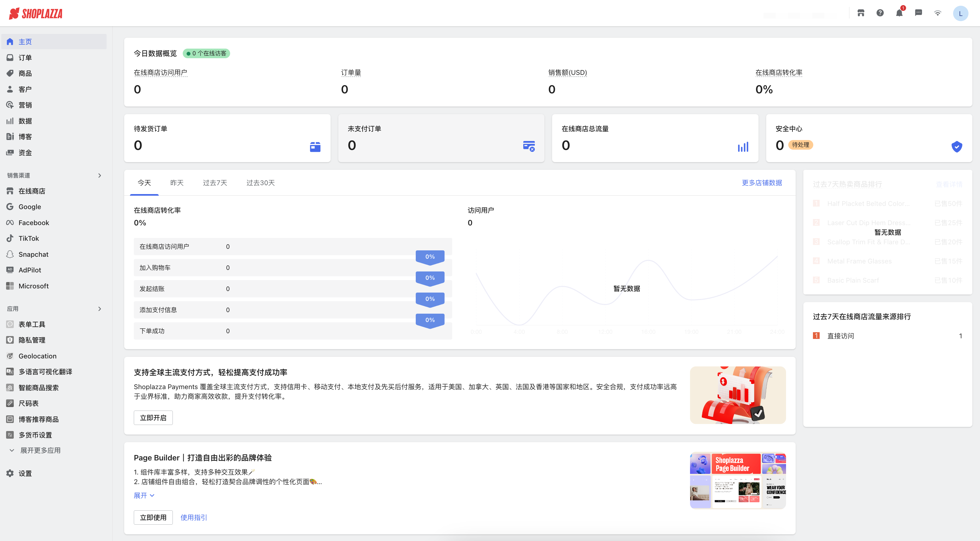Select the TikTok sales channel in sidebar
Screen dimensions: 980x541
click(x=28, y=239)
